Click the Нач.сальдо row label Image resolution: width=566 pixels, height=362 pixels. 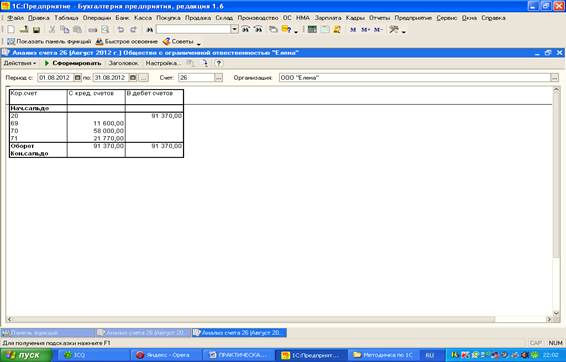[x=30, y=108]
